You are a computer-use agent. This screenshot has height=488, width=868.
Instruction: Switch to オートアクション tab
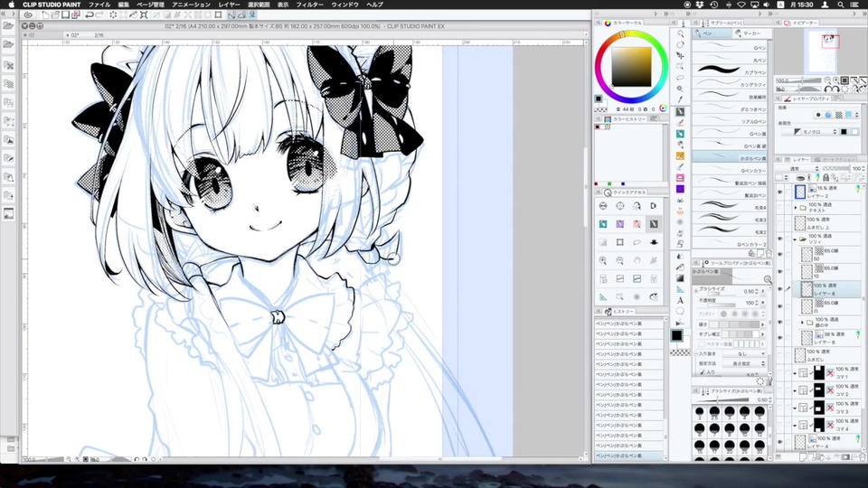tap(835, 159)
